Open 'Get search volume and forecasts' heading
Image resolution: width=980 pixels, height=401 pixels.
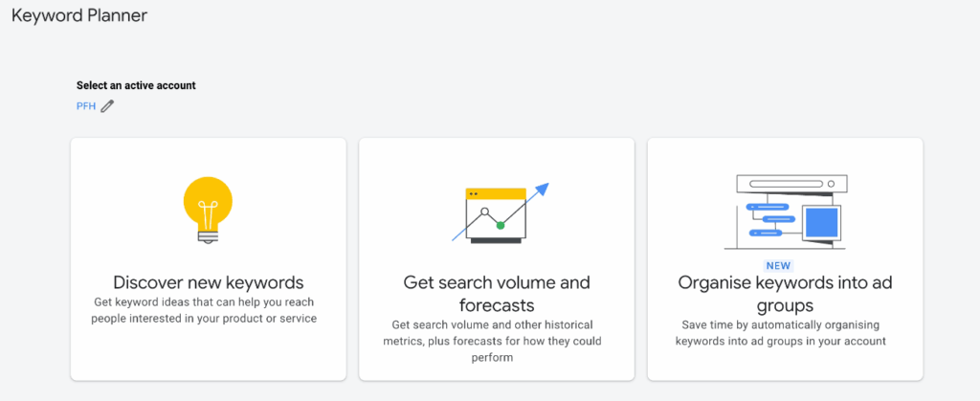tap(496, 294)
